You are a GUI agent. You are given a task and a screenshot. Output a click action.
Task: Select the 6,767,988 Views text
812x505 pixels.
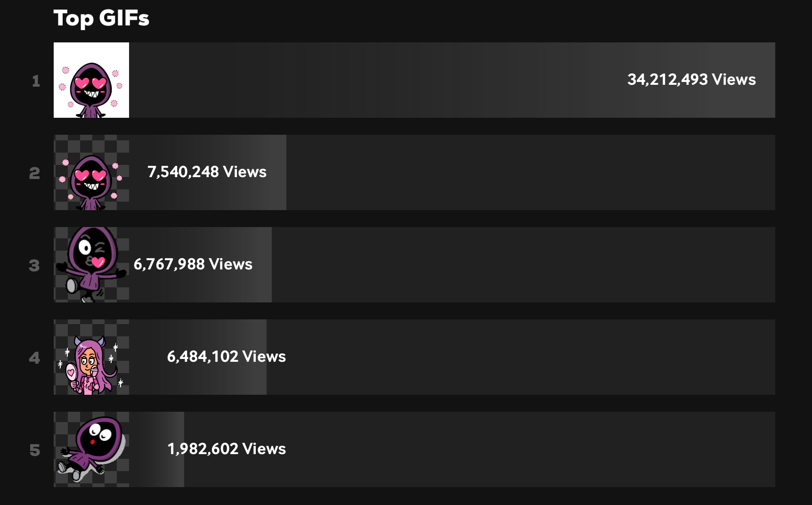pyautogui.click(x=193, y=264)
